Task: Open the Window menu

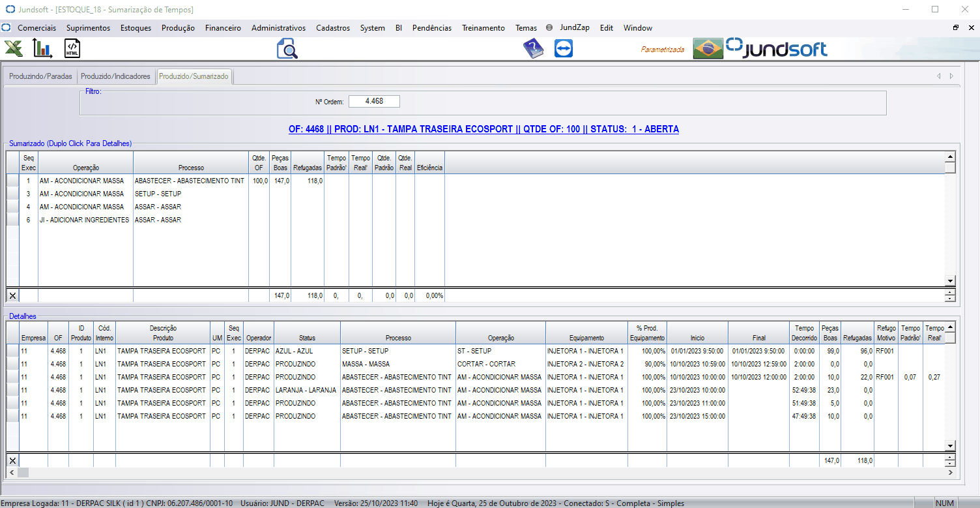Action: click(638, 28)
